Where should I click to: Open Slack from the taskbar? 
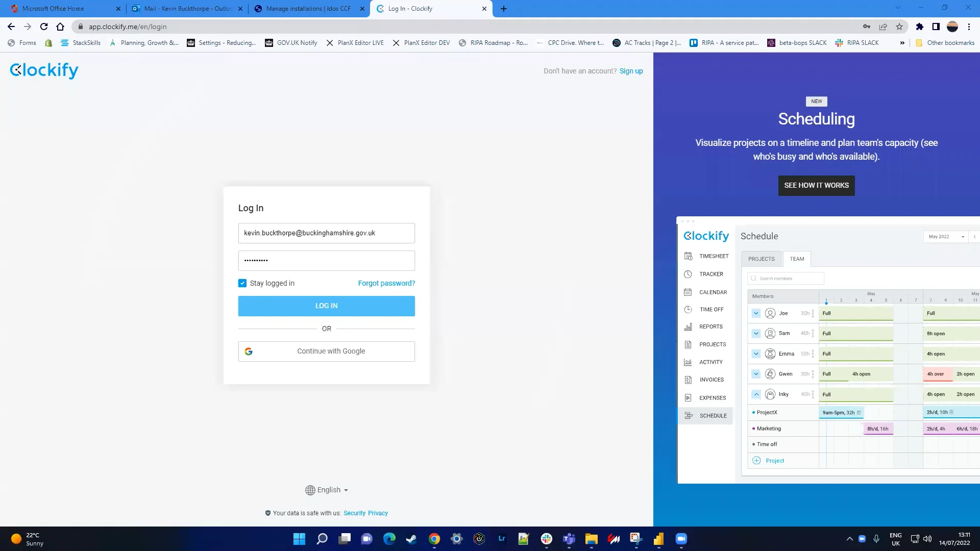click(547, 539)
